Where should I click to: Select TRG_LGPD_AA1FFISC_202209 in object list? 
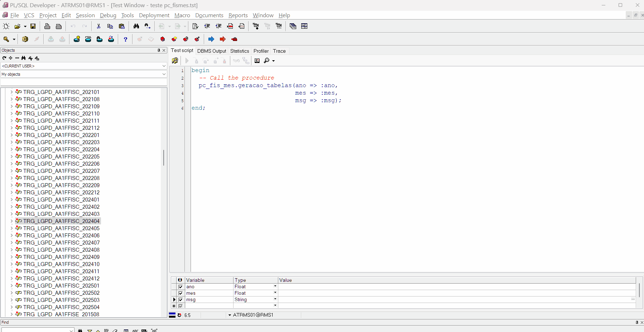pos(61,185)
